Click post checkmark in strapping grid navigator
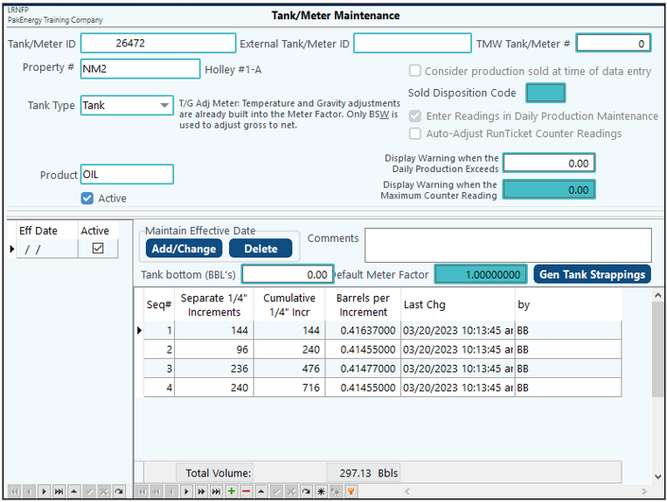The width and height of the screenshot is (667, 502). [x=276, y=491]
